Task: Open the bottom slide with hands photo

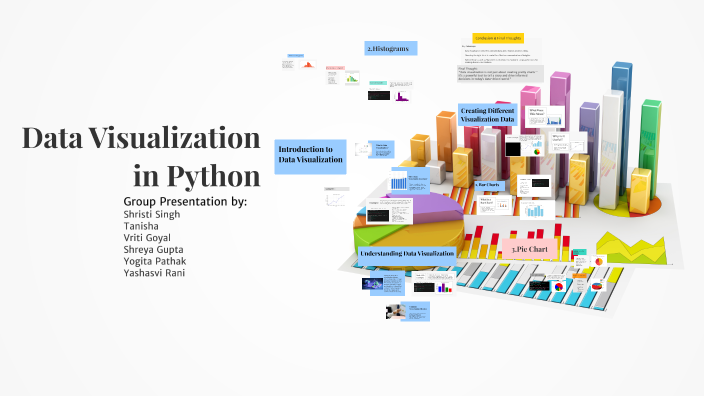Action: pos(407,311)
